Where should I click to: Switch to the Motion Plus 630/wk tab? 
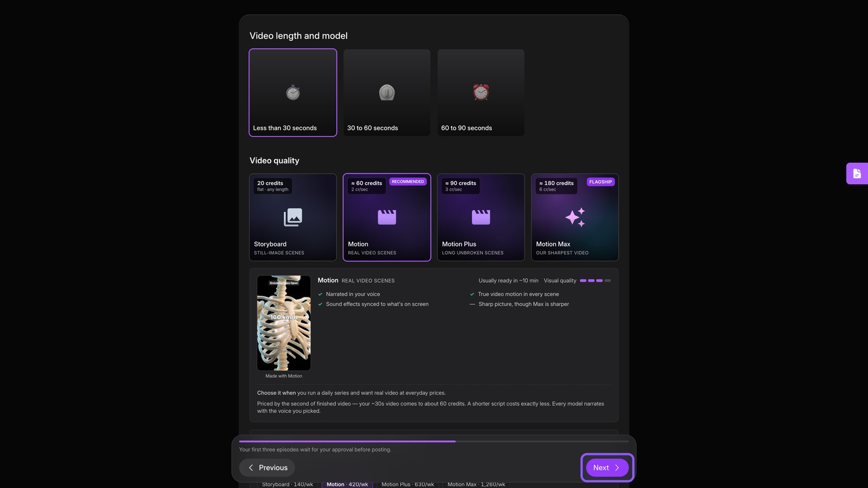(407, 484)
